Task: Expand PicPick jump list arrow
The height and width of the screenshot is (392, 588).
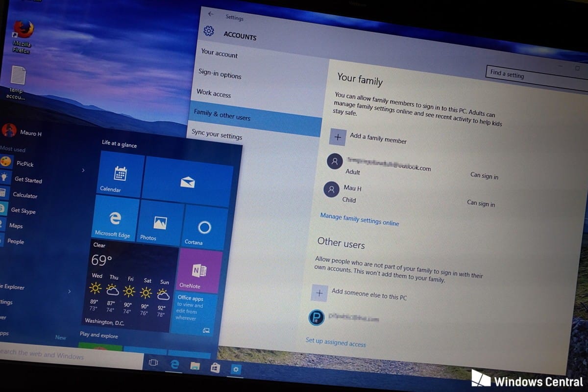Action: tap(83, 170)
